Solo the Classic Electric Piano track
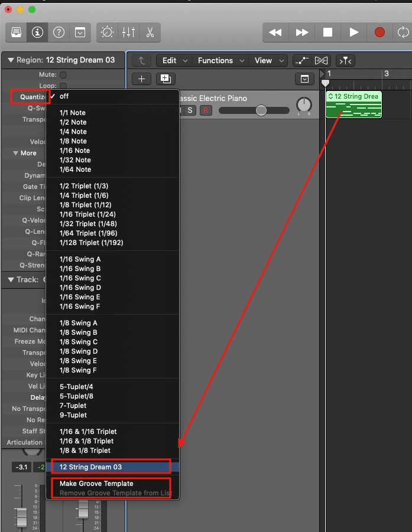The height and width of the screenshot is (532, 412). (190, 110)
